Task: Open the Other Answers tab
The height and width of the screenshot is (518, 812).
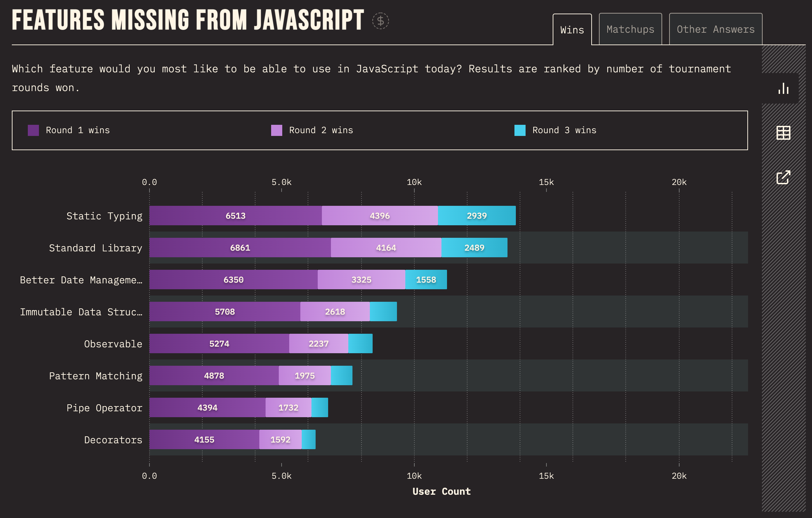Action: pyautogui.click(x=716, y=29)
